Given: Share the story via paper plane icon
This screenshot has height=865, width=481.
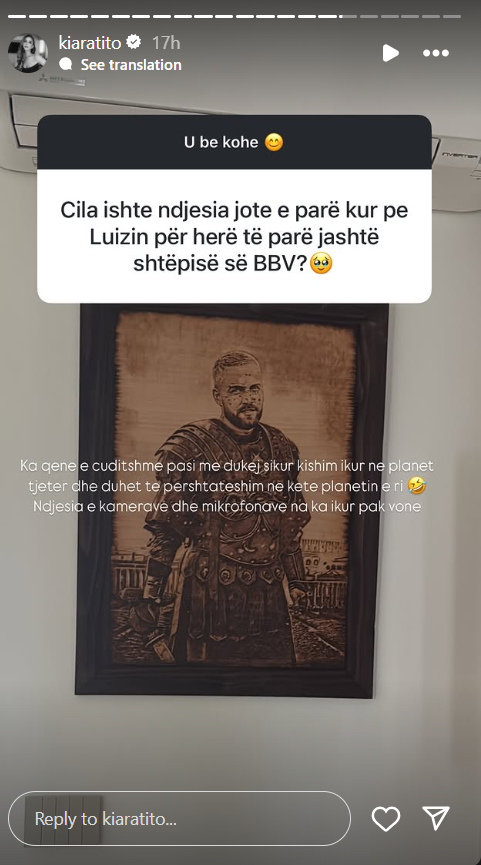Looking at the screenshot, I should 436,818.
